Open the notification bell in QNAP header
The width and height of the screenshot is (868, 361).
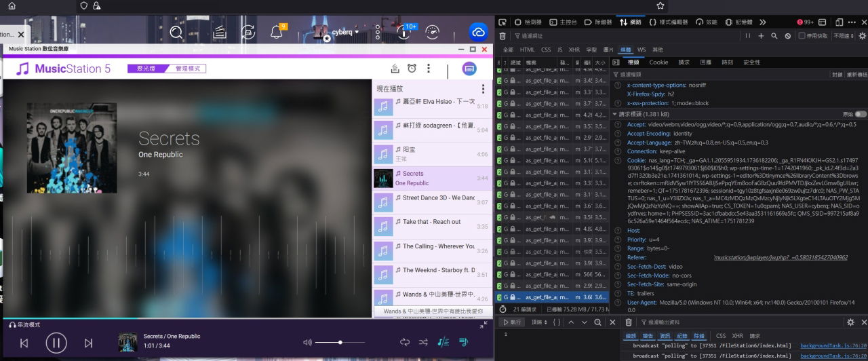click(276, 32)
